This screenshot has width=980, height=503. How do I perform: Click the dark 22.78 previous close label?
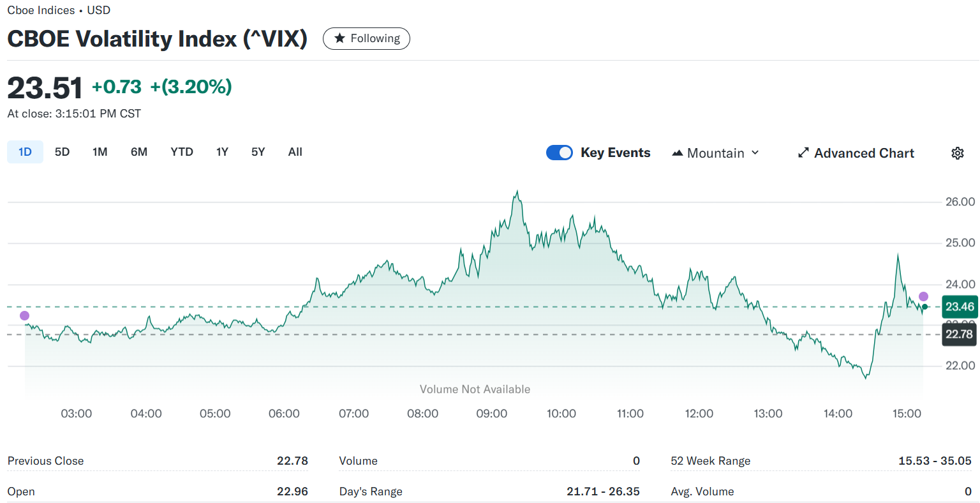coord(959,334)
